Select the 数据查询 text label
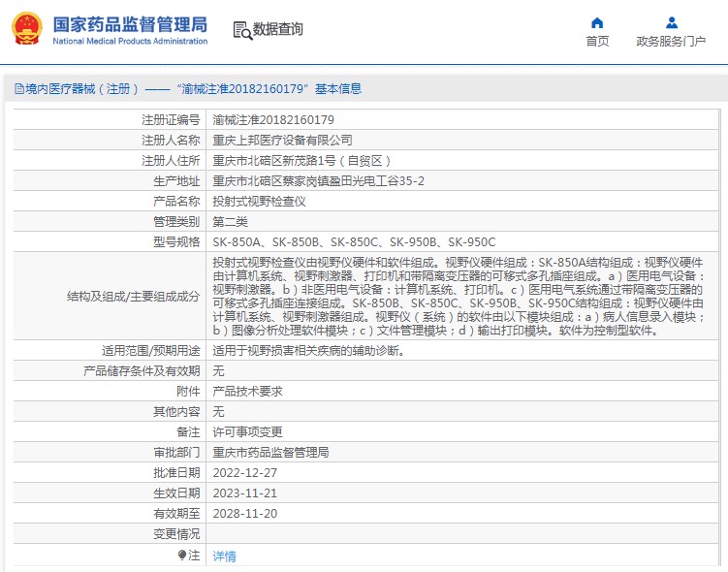728x572 pixels. pyautogui.click(x=278, y=30)
